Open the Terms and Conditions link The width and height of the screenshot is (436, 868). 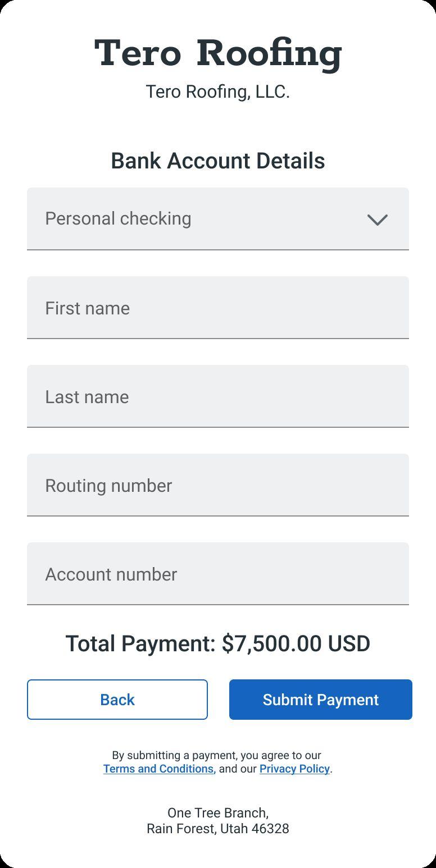(159, 769)
